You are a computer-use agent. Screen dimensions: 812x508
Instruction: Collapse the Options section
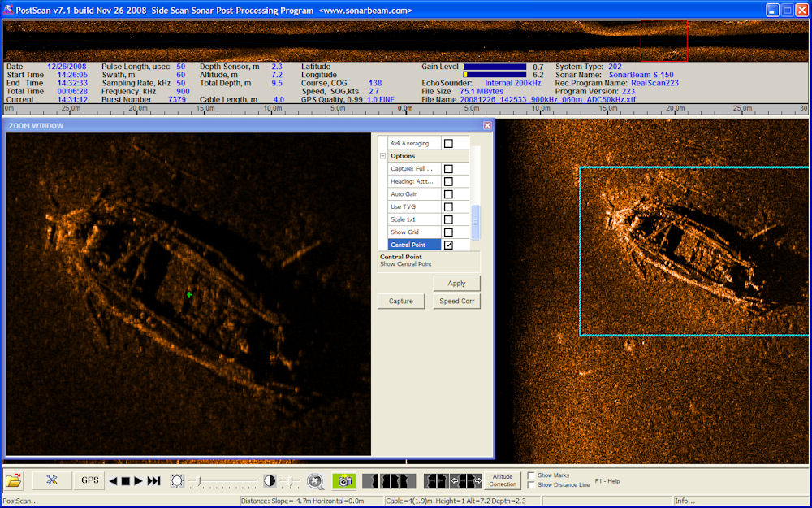(382, 156)
